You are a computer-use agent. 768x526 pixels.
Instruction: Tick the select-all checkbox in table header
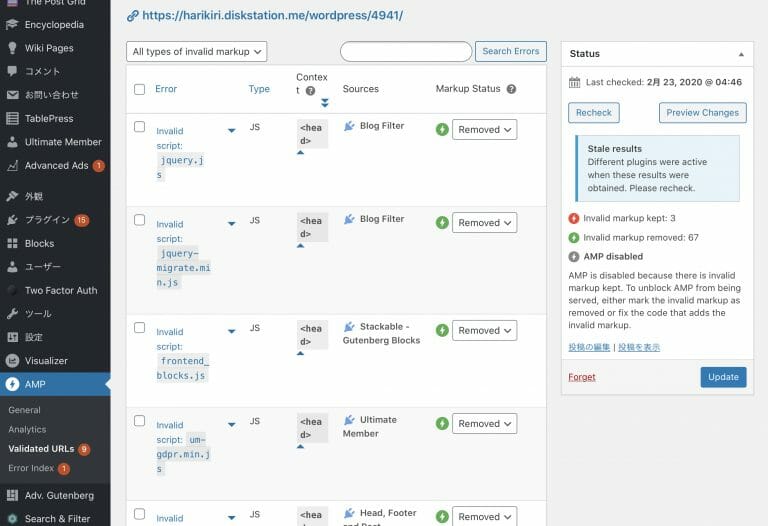(140, 89)
